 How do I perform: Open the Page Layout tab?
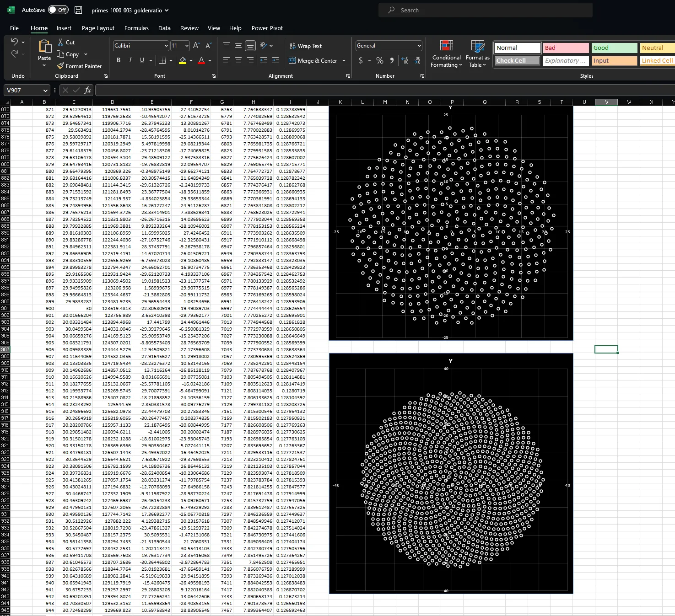pos(98,28)
